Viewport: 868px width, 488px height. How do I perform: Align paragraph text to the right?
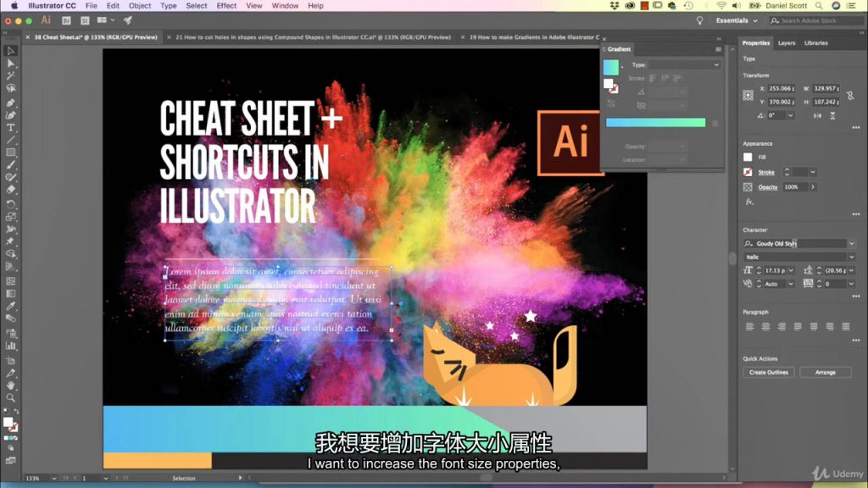coord(782,326)
